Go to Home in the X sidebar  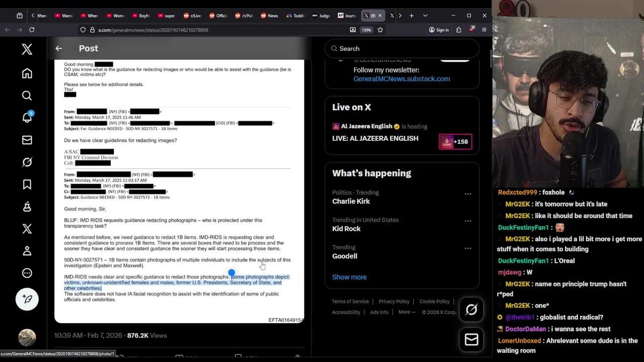27,73
